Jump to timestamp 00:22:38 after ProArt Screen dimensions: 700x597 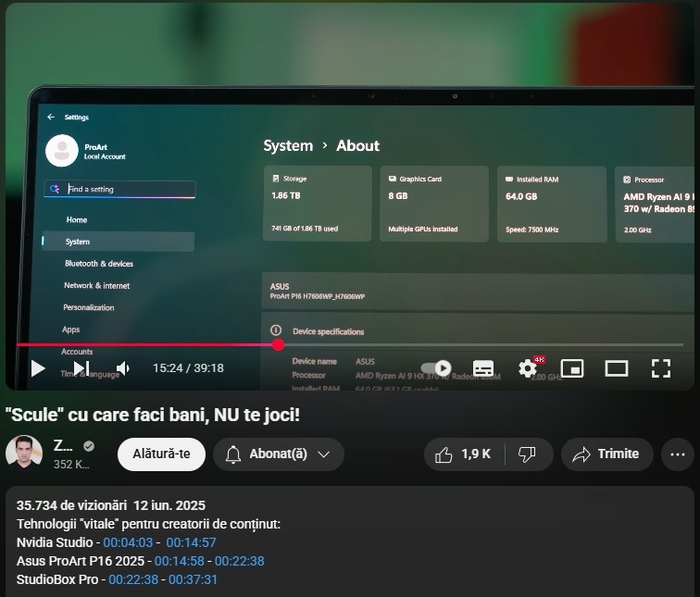239,561
